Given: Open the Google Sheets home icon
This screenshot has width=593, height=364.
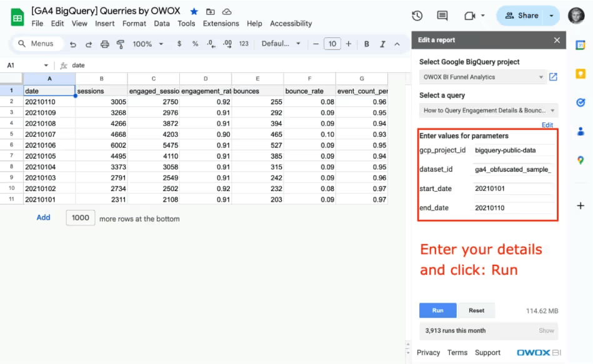Looking at the screenshot, I should (x=17, y=17).
